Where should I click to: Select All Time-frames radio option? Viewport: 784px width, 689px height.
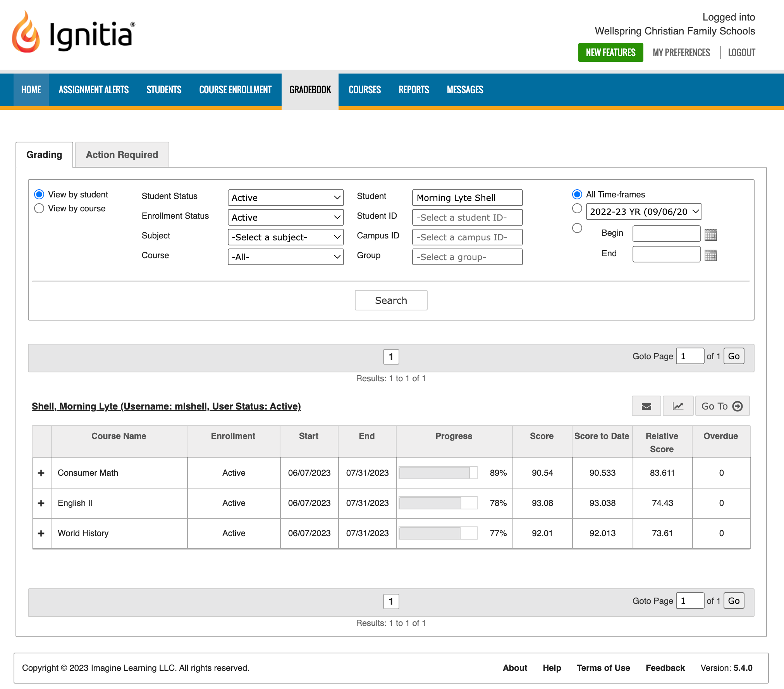tap(577, 194)
